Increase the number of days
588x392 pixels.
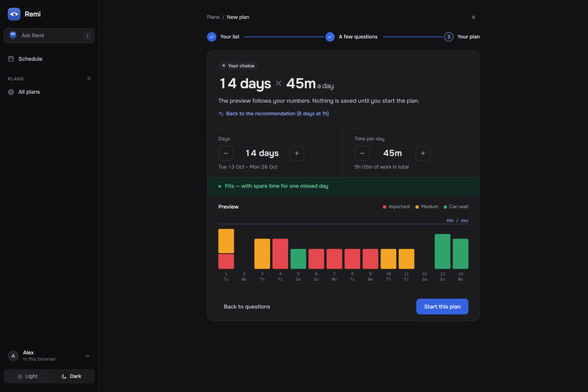297,153
